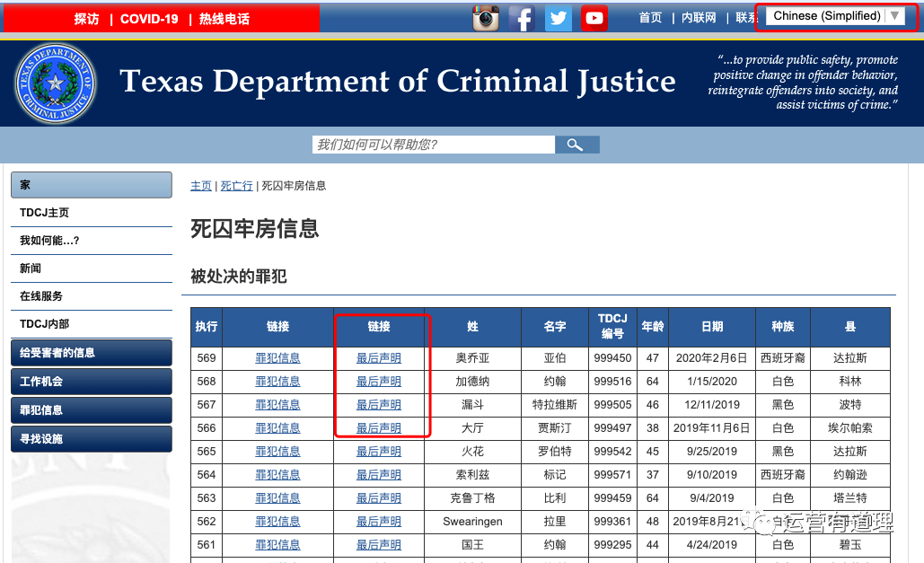This screenshot has width=924, height=563.
Task: Click the magnifying glass search button
Action: [x=576, y=145]
